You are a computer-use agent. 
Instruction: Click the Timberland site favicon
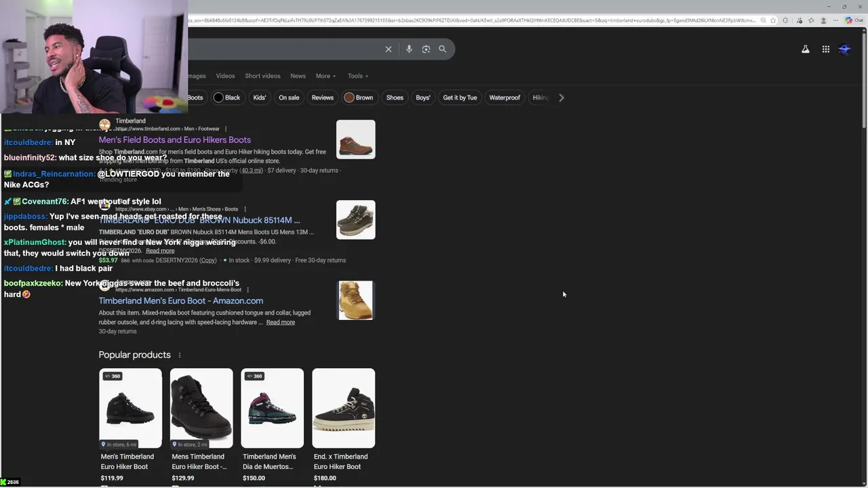pyautogui.click(x=104, y=125)
